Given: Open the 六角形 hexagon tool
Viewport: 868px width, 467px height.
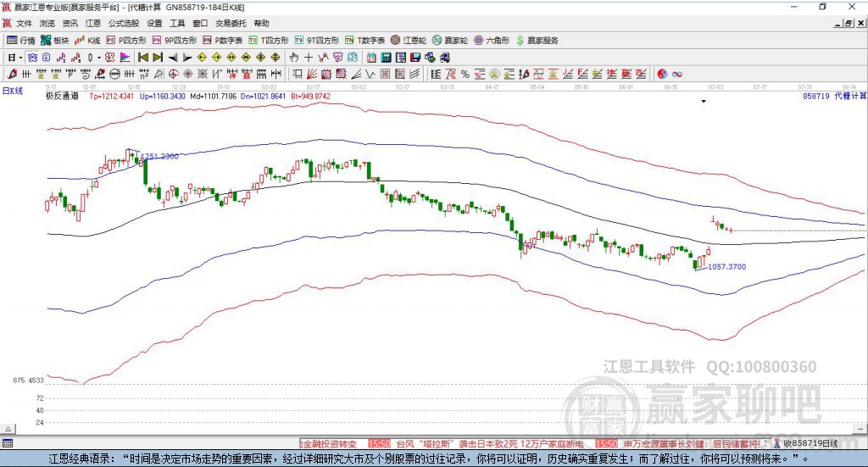Looking at the screenshot, I should coord(492,41).
